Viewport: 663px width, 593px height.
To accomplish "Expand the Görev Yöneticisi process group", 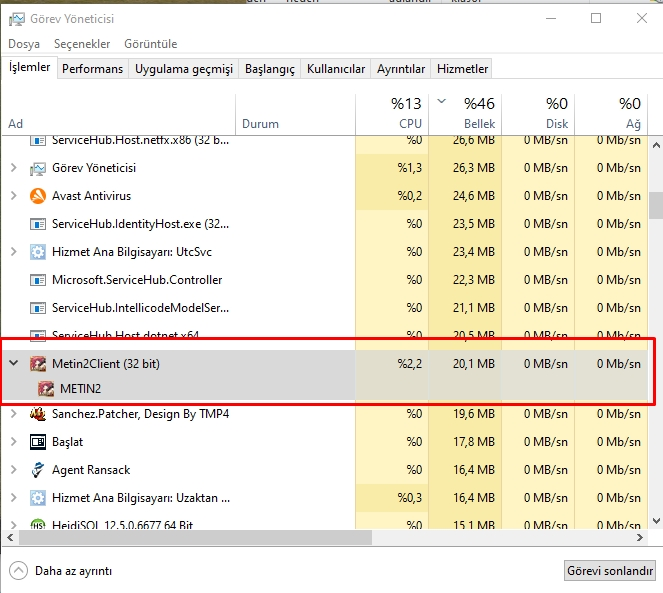I will 14,168.
